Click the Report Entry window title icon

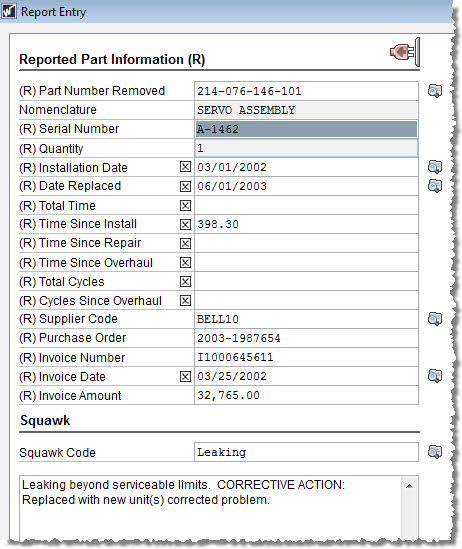(8, 11)
